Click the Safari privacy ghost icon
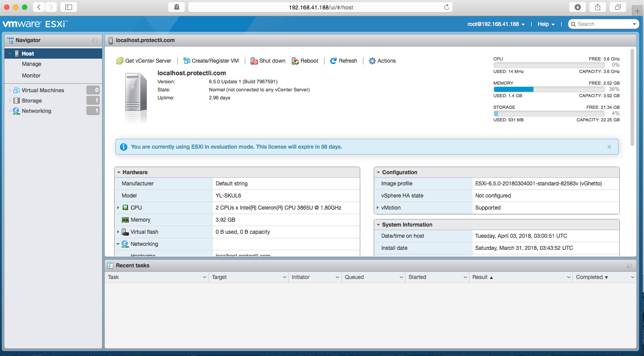644x356 pixels. [177, 7]
